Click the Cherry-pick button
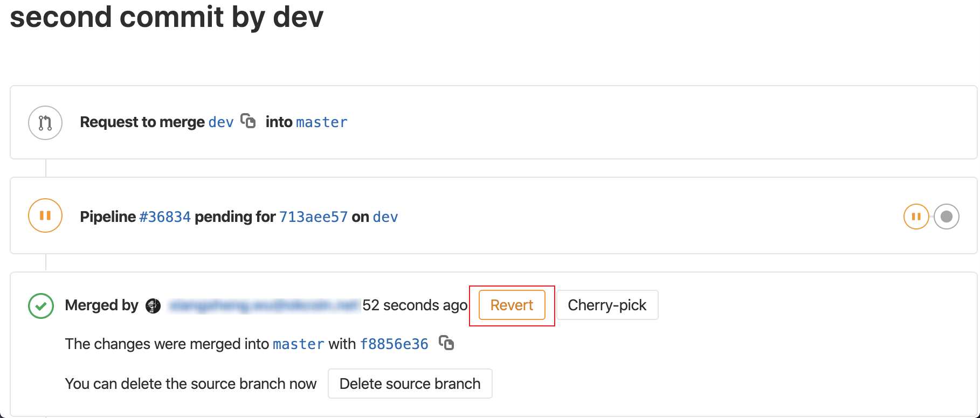The width and height of the screenshot is (980, 418). tap(607, 305)
